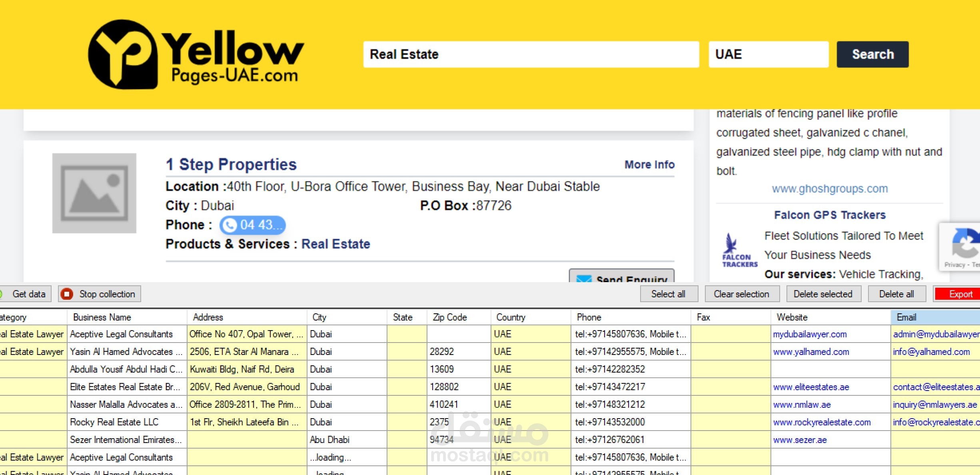The height and width of the screenshot is (475, 980).
Task: Click the More Info link
Action: 649,164
